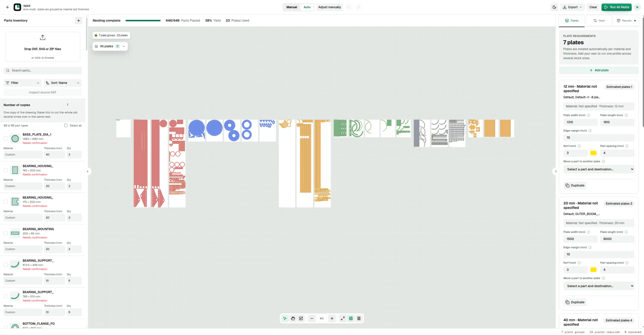Check the BASE_PLATE_DIA_1 checkbox
The image size is (644, 335).
[5, 138]
